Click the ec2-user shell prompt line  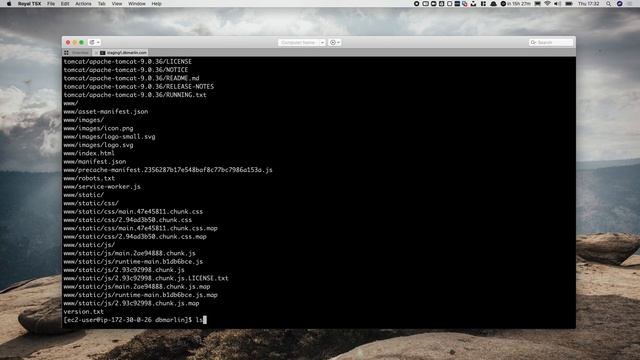[135, 320]
